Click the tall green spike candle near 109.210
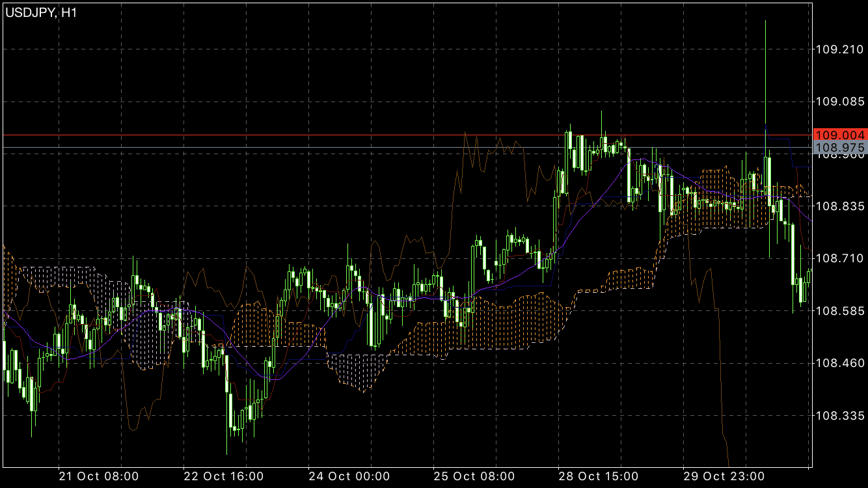This screenshot has width=868, height=488. [766, 65]
